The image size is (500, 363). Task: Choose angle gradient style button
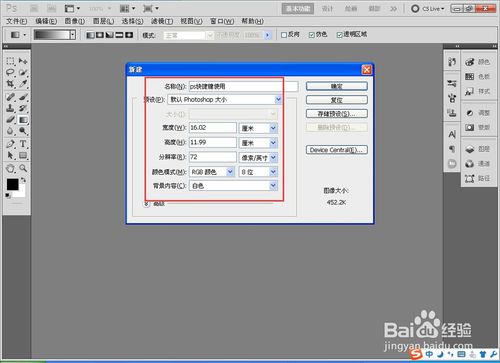[109, 35]
